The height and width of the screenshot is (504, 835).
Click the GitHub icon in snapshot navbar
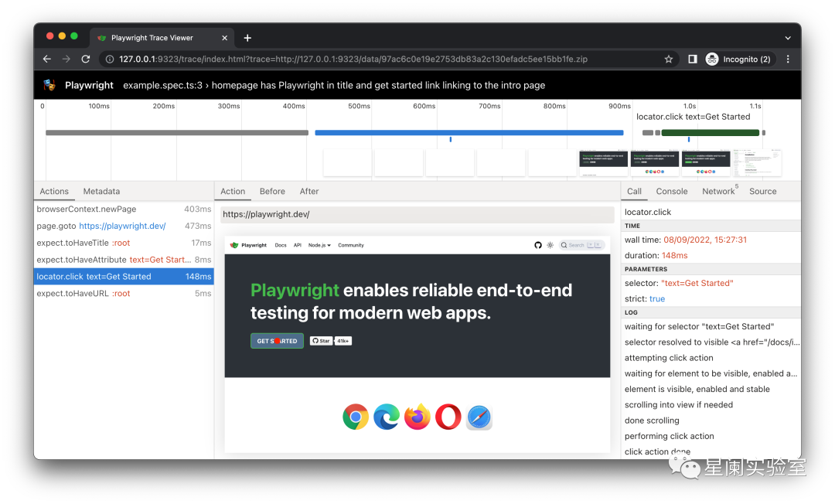538,245
